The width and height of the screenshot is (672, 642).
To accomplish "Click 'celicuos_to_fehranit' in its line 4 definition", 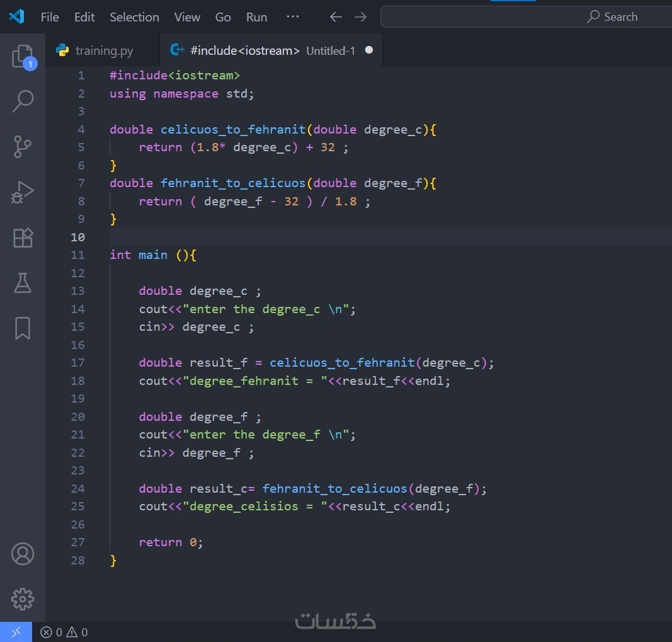I will coord(233,130).
